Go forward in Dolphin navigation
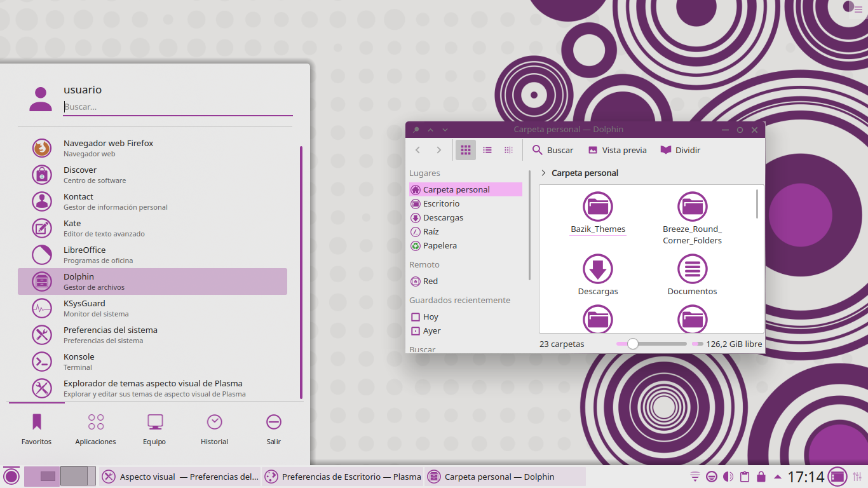 coord(438,150)
